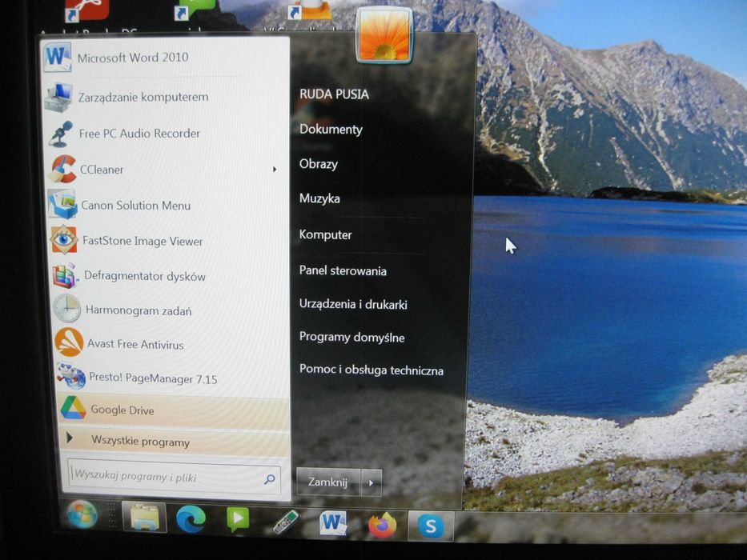
Task: Open Defragmentator dysków icon
Action: tap(66, 275)
